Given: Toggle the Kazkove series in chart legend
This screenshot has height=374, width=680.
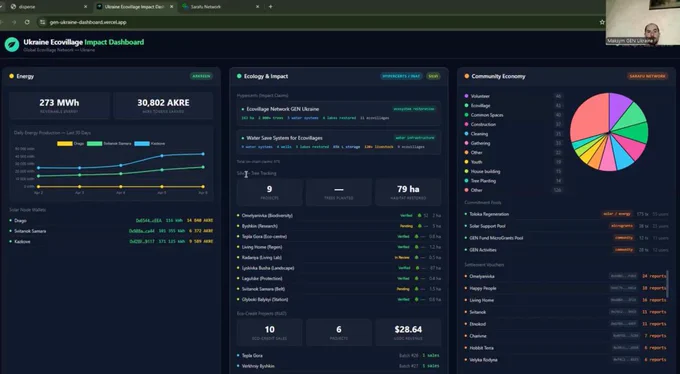Looking at the screenshot, I should coord(149,144).
